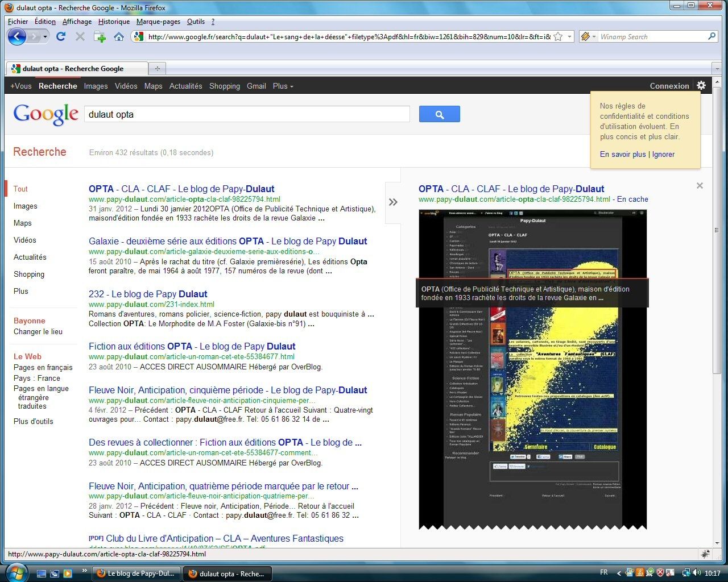The height and width of the screenshot is (582, 728).
Task: Open the Marque-pages menu
Action: [158, 22]
